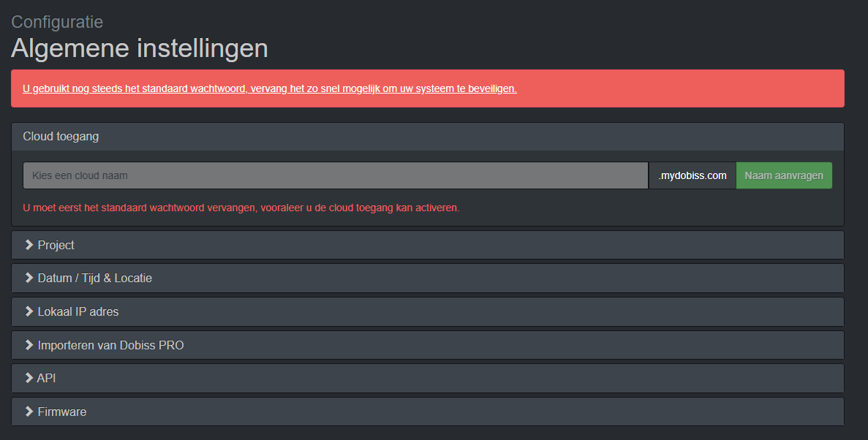Click the chevron icon beside Project

tap(29, 245)
